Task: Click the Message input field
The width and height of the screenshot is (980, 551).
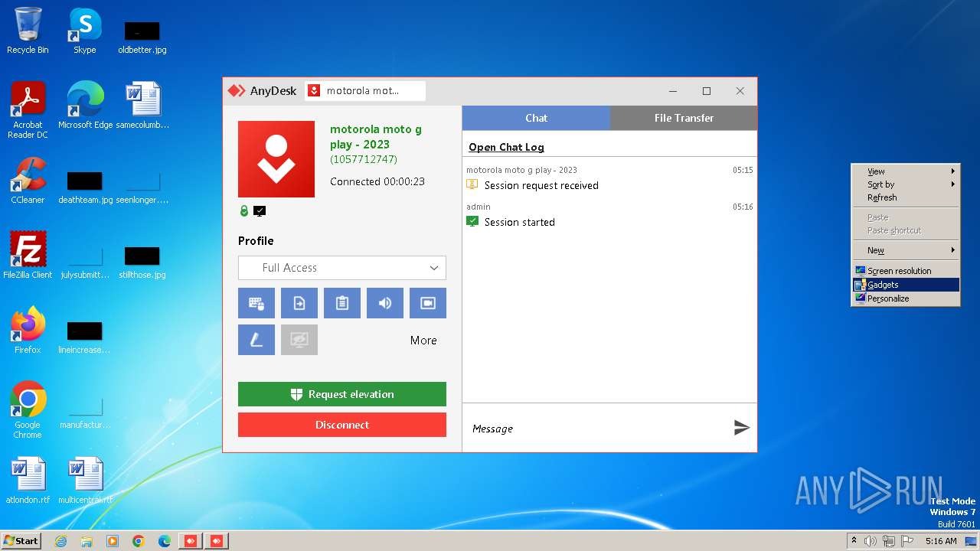Action: [597, 429]
